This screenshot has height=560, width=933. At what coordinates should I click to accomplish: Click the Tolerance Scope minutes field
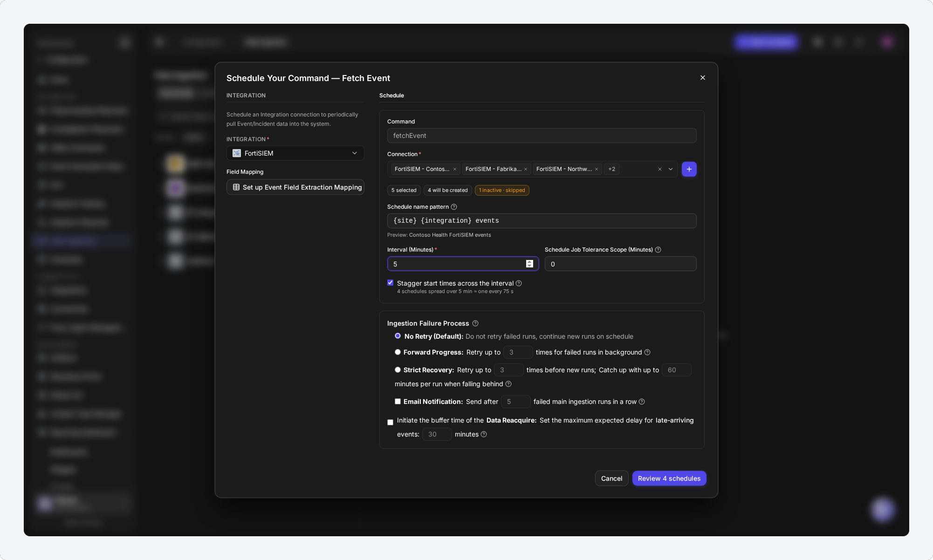pos(621,264)
